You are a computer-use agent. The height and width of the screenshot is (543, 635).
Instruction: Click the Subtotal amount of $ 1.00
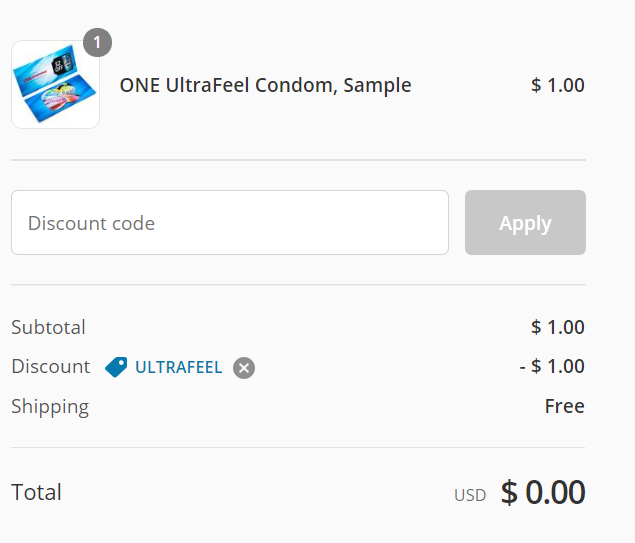pyautogui.click(x=558, y=327)
